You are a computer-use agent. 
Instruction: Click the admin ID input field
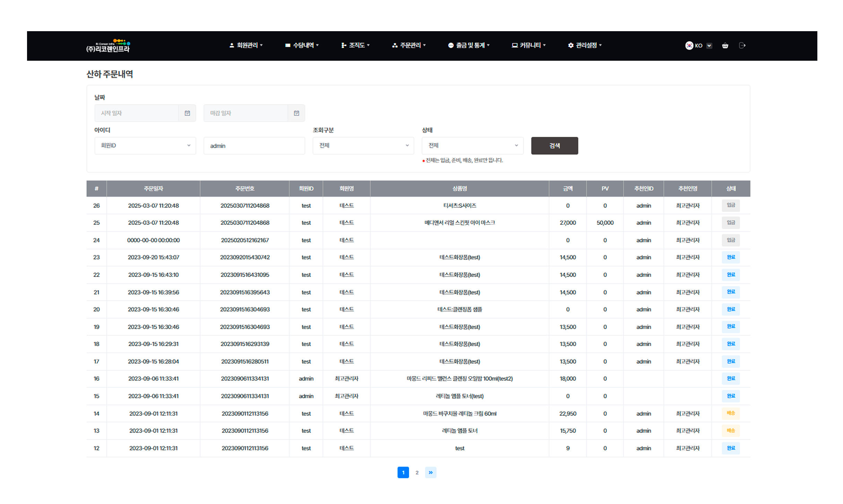coord(254,146)
